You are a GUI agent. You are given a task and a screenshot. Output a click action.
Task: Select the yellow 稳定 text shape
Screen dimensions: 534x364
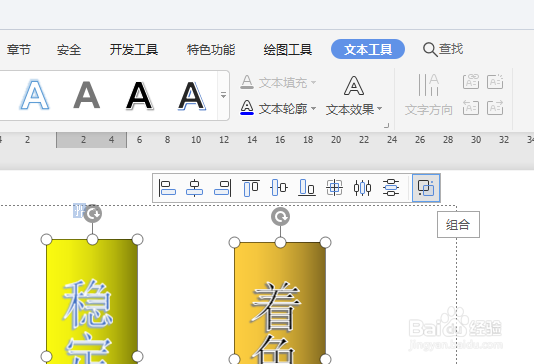92,301
